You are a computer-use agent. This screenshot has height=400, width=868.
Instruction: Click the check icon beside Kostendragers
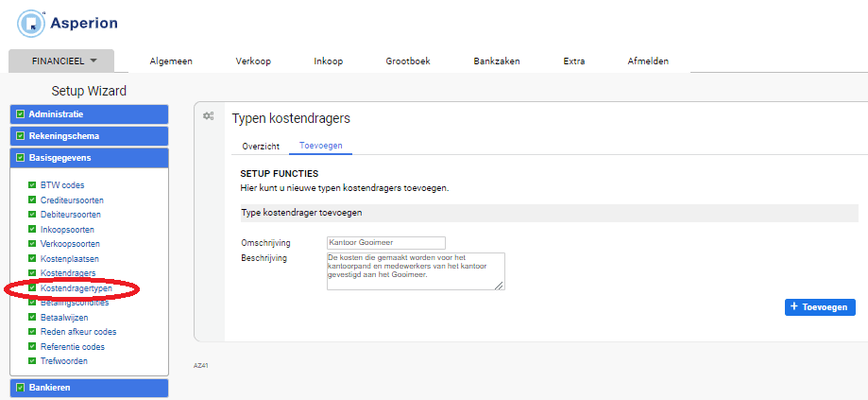click(32, 273)
